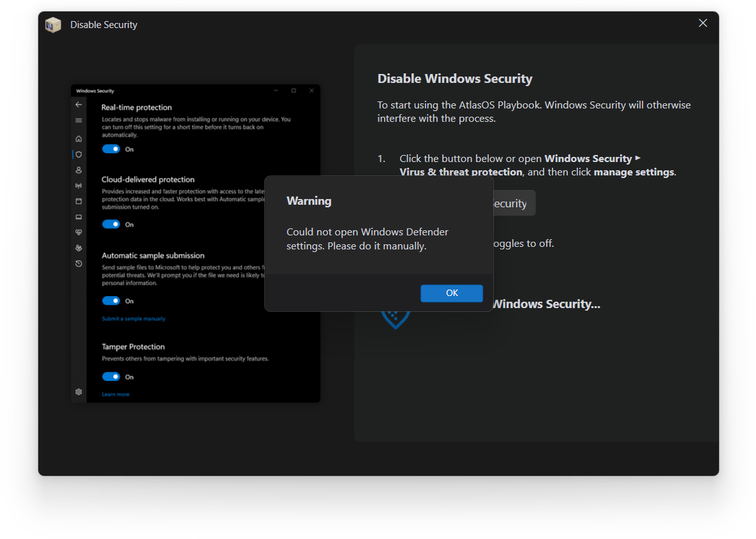
Task: Open Firewall & network protection icon
Action: tap(78, 186)
